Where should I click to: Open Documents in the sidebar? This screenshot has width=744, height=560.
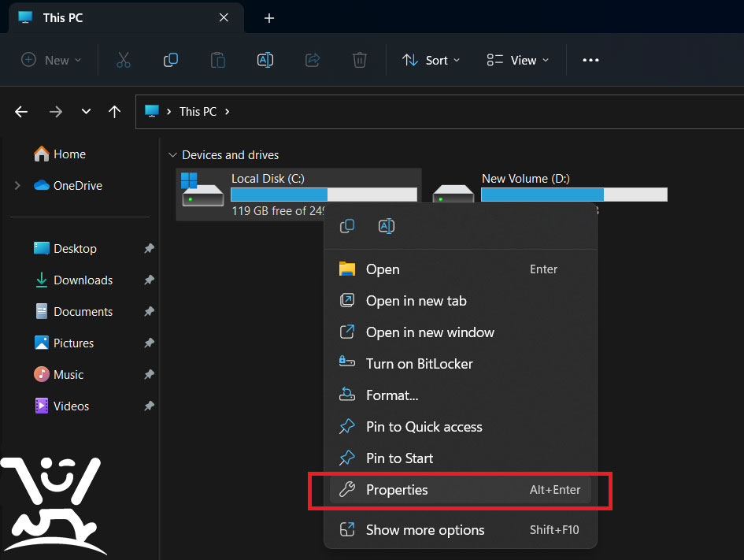tap(74, 312)
